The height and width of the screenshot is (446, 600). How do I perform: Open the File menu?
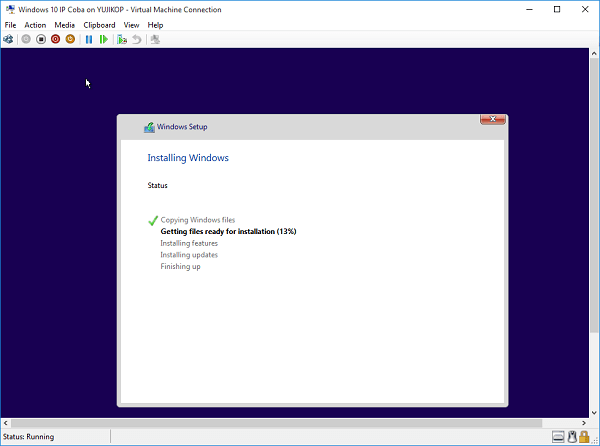pos(10,25)
